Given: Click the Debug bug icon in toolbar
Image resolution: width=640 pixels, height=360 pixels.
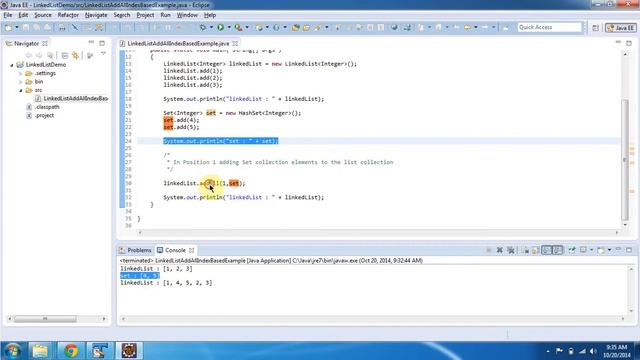Looking at the screenshot, I should point(202,27).
